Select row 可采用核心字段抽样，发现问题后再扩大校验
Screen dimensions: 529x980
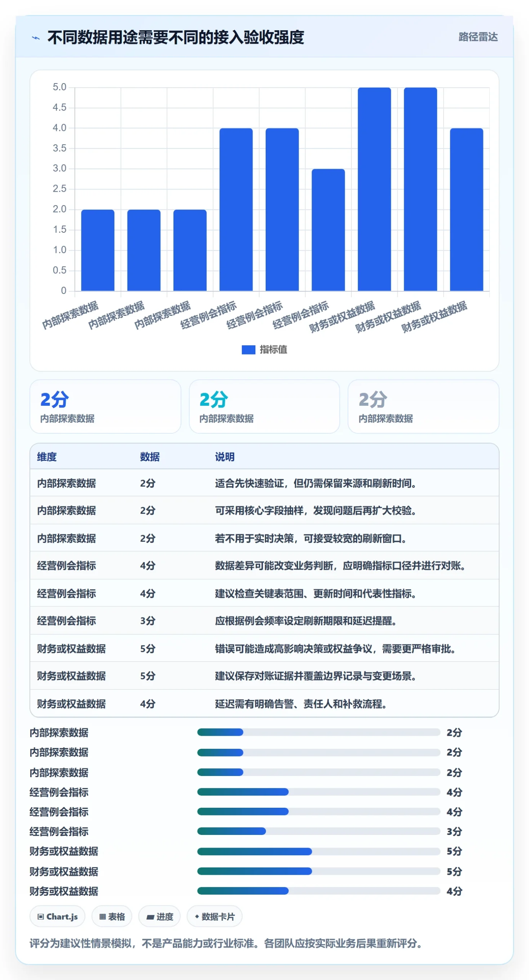coord(264,510)
